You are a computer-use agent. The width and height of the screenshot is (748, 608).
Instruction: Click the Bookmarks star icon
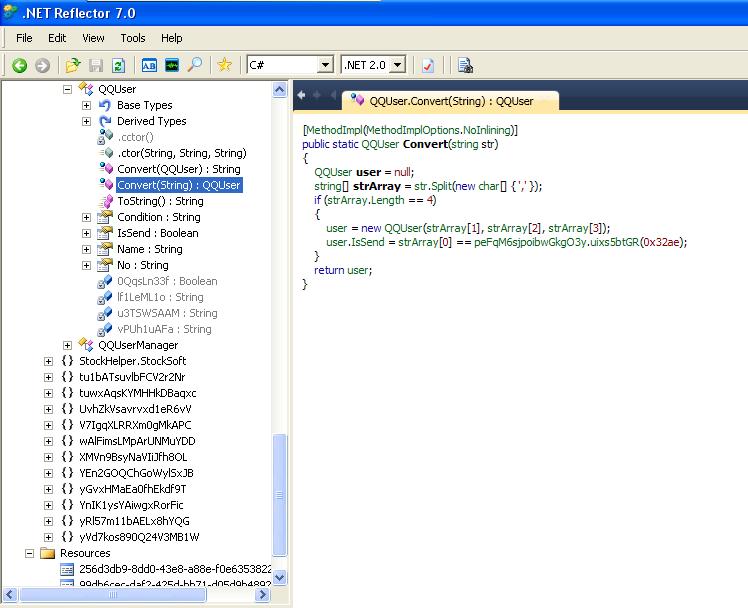click(224, 65)
